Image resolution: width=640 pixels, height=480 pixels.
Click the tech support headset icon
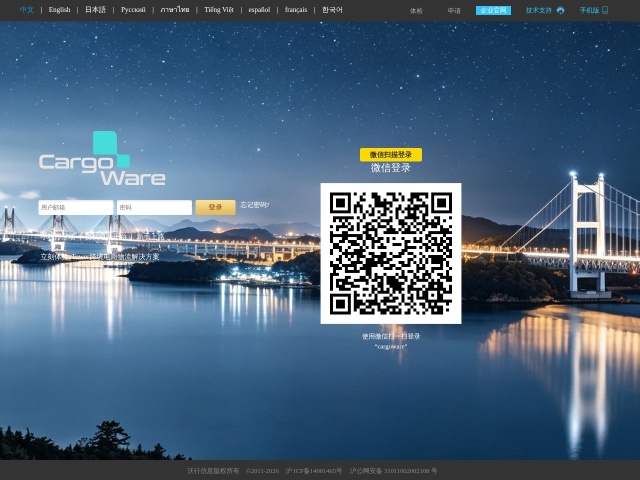point(560,11)
